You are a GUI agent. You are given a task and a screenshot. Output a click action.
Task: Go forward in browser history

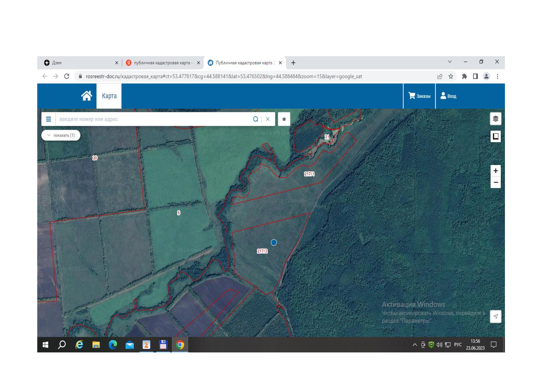click(x=56, y=77)
